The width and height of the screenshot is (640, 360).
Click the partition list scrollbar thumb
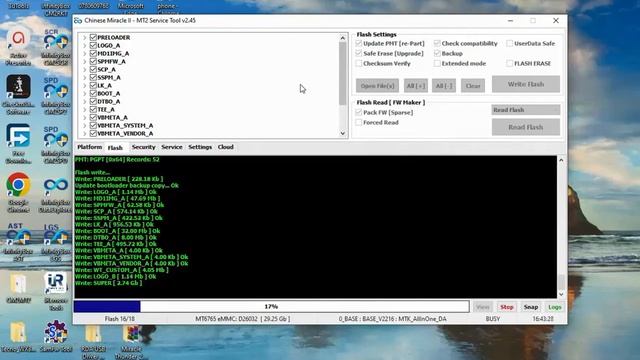[342, 73]
